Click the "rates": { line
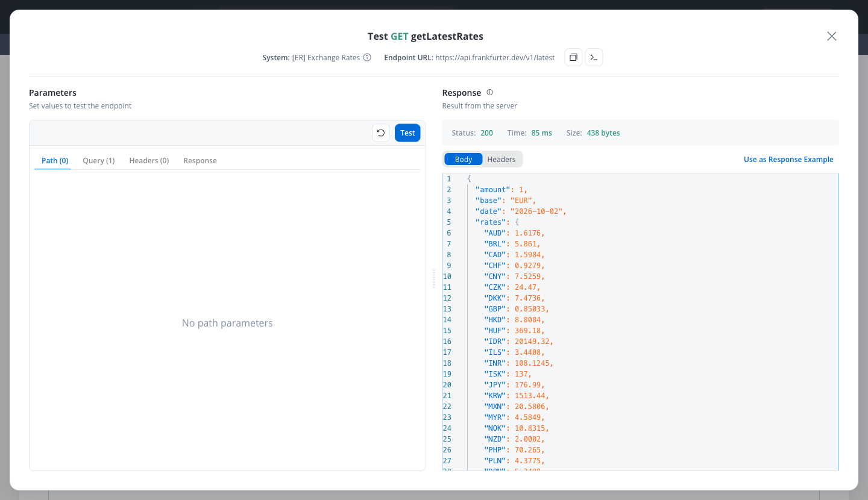868x500 pixels. 497,222
